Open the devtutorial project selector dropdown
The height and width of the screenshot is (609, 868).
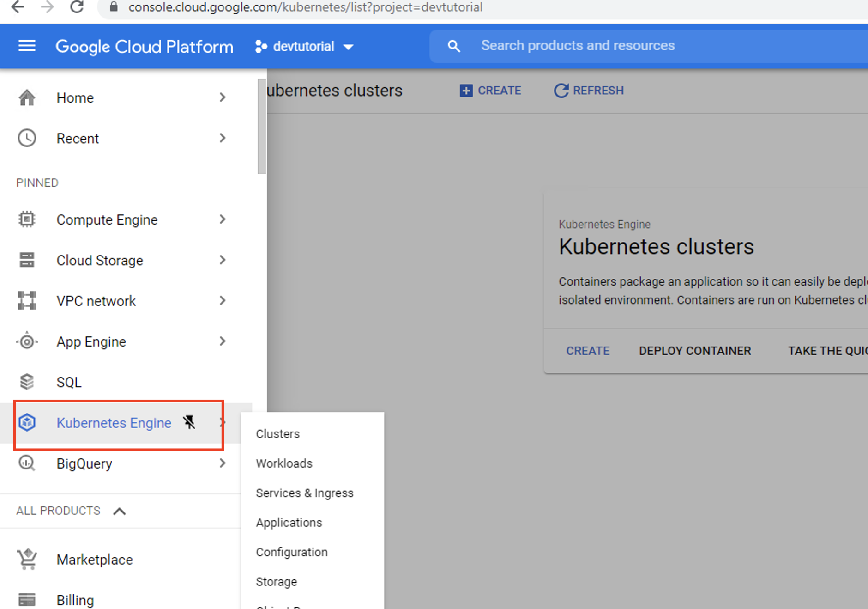[x=305, y=46]
